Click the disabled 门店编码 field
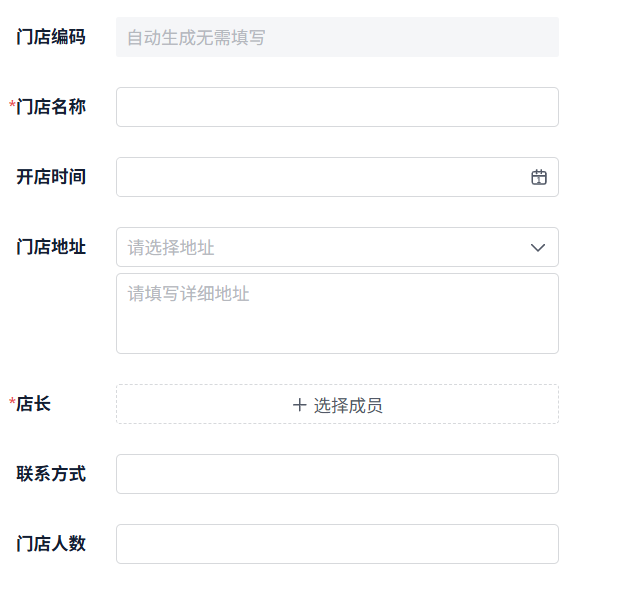Screen dimensions: 639x589 [337, 38]
